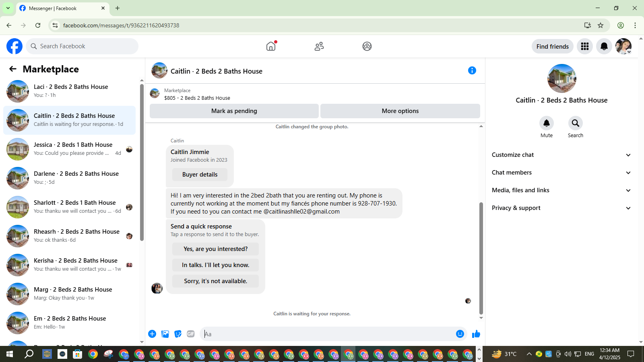Open the Rheasrh 2 Beds 2 Baths conversation

click(69, 236)
